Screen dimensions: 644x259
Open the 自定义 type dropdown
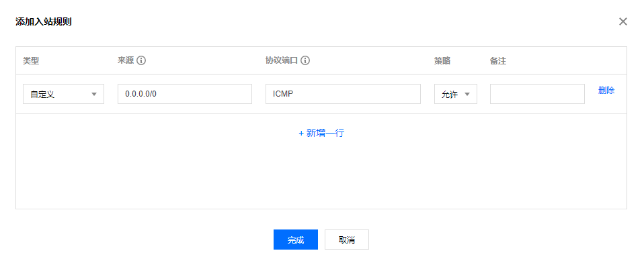[x=63, y=94]
